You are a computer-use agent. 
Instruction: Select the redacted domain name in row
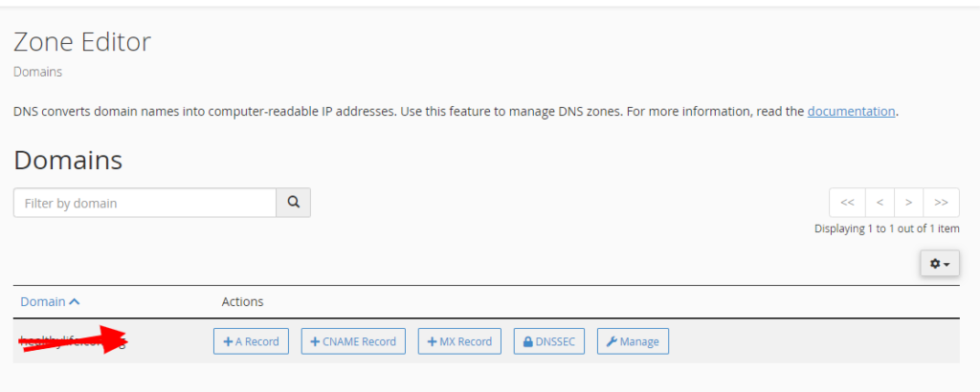(x=73, y=340)
